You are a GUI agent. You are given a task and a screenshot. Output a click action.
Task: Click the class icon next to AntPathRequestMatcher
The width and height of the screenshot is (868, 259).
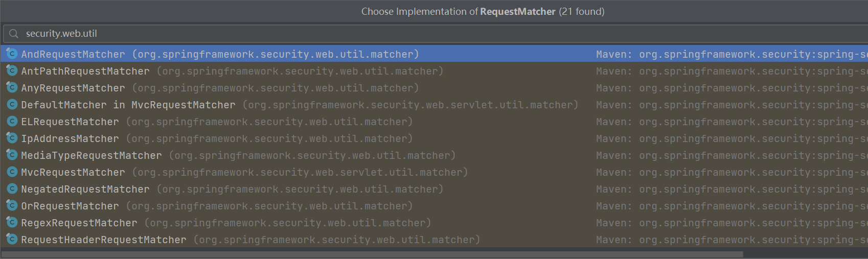point(12,70)
